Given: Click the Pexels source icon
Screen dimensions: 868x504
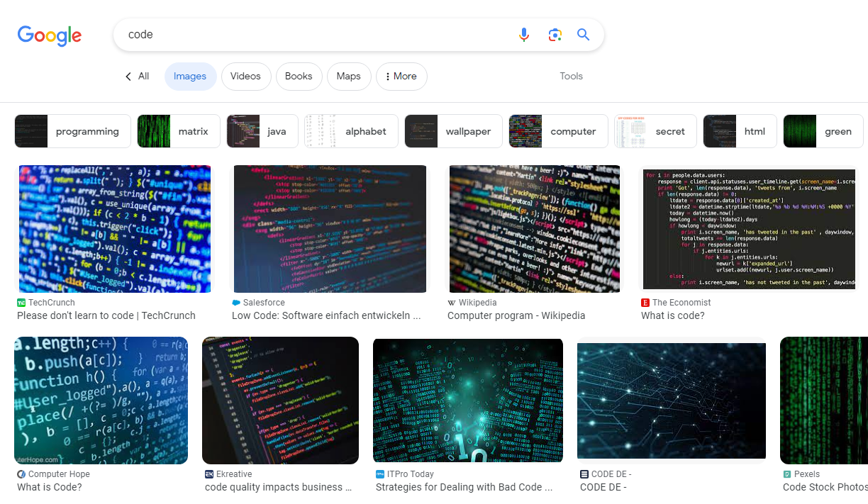Looking at the screenshot, I should [786, 474].
